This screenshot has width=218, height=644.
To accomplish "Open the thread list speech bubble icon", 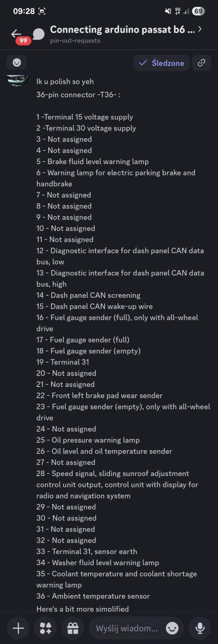I will click(39, 34).
